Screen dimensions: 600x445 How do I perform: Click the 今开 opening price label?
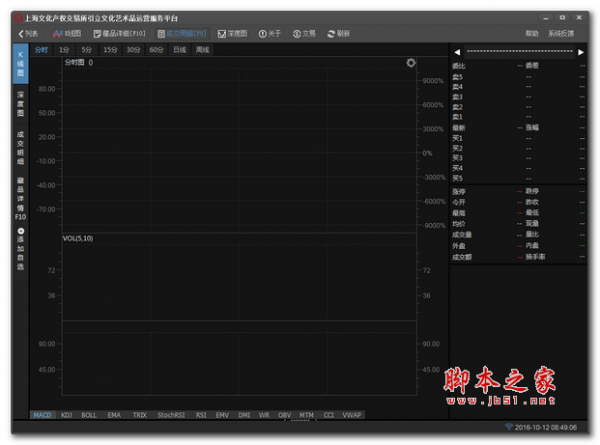[x=459, y=202]
